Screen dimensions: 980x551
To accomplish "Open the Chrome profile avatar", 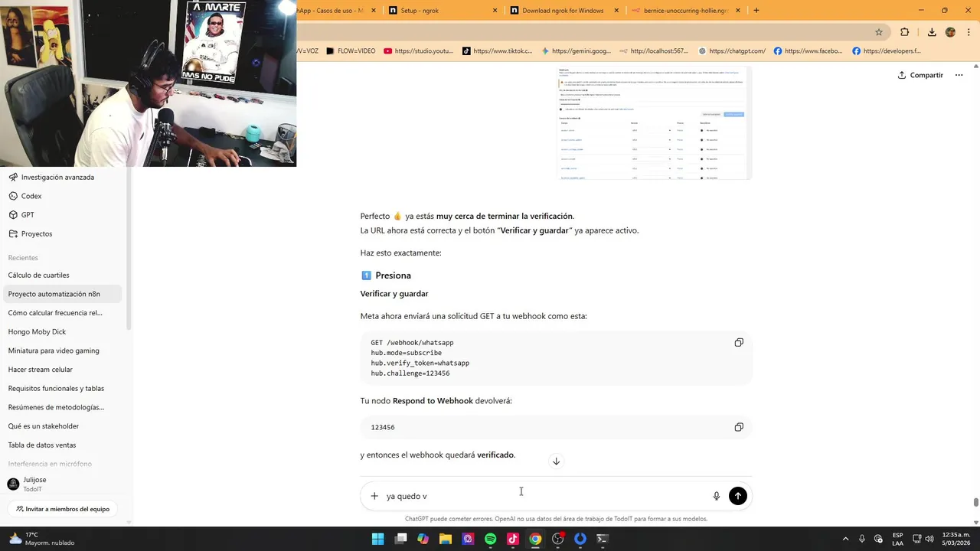I will (x=950, y=32).
